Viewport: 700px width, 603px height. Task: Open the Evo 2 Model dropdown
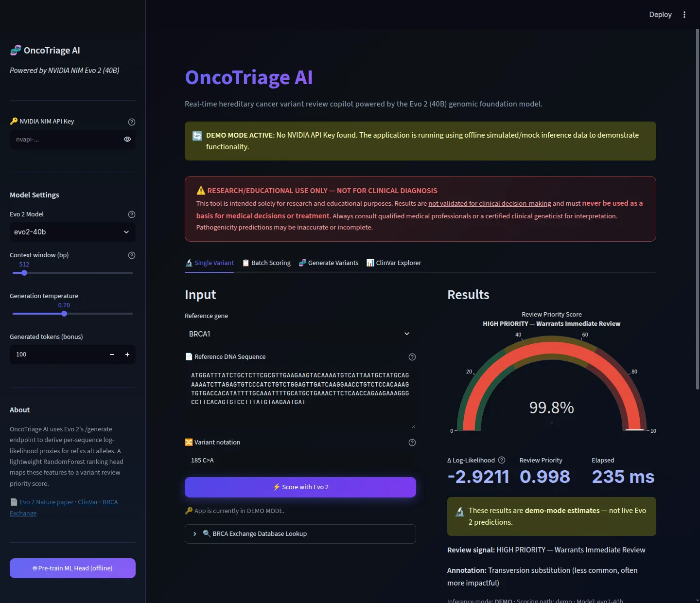[72, 232]
